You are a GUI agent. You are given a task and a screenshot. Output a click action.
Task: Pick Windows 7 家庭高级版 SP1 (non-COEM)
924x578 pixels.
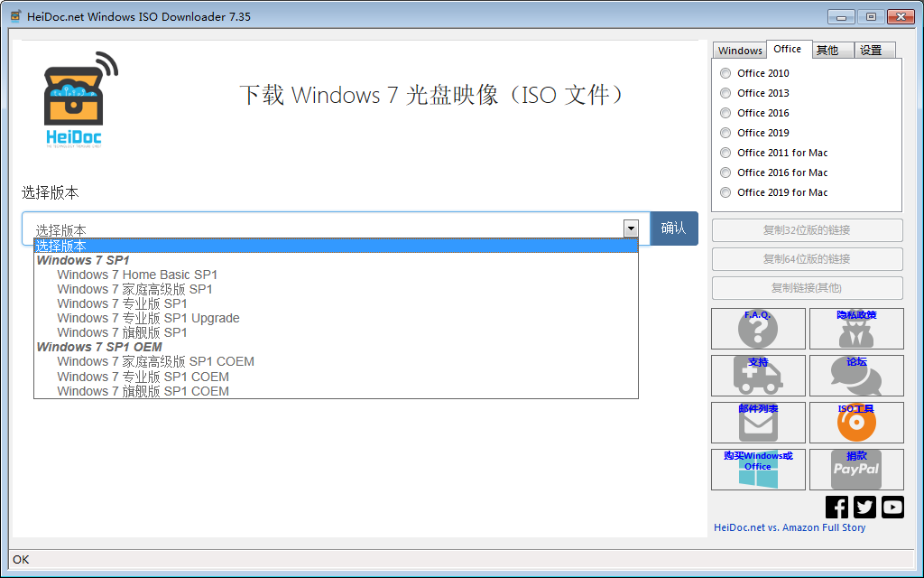pos(336,290)
